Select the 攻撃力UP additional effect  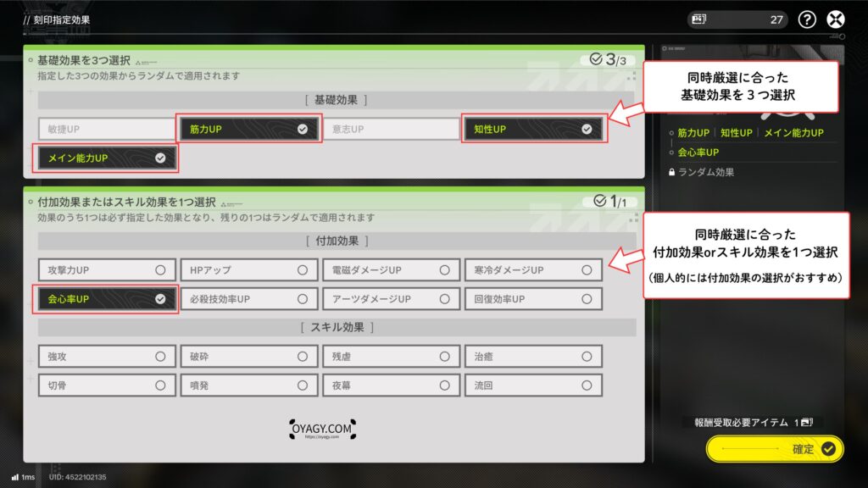(x=107, y=270)
